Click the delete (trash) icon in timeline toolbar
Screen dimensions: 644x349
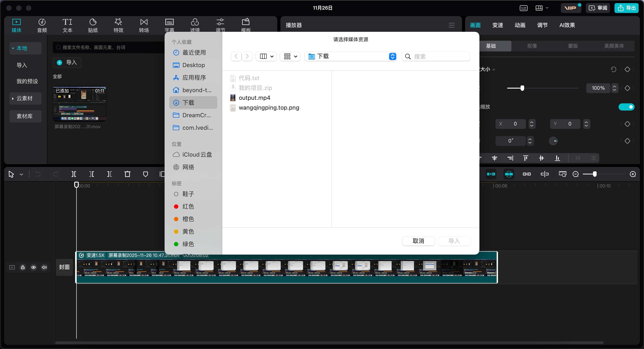click(x=127, y=174)
